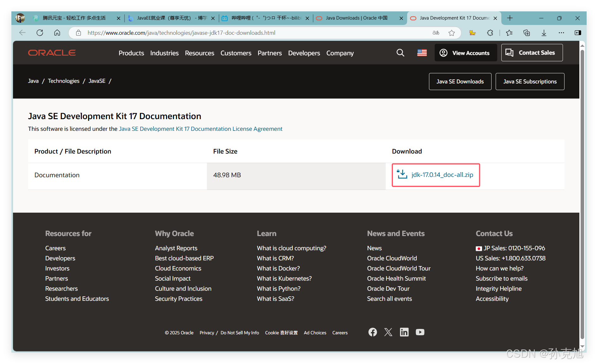Click the Oracle logo
This screenshot has height=364, width=598.
pos(52,53)
